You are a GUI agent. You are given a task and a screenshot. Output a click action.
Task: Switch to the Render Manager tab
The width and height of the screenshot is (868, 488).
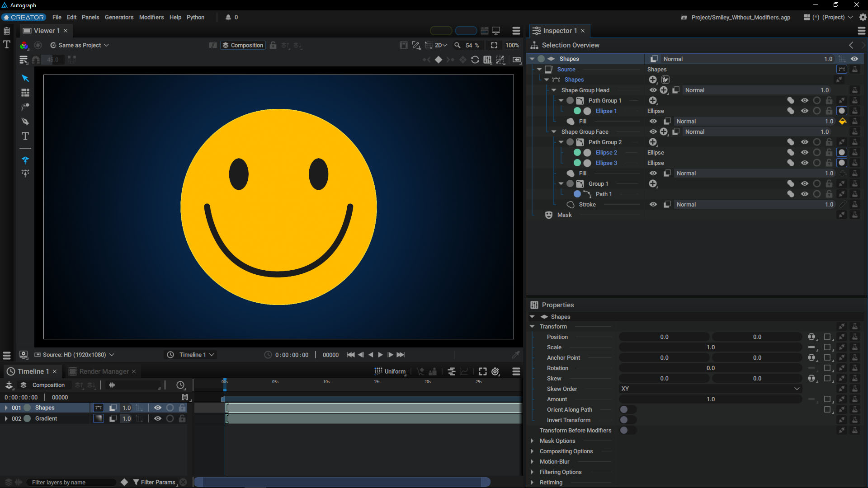click(x=104, y=371)
